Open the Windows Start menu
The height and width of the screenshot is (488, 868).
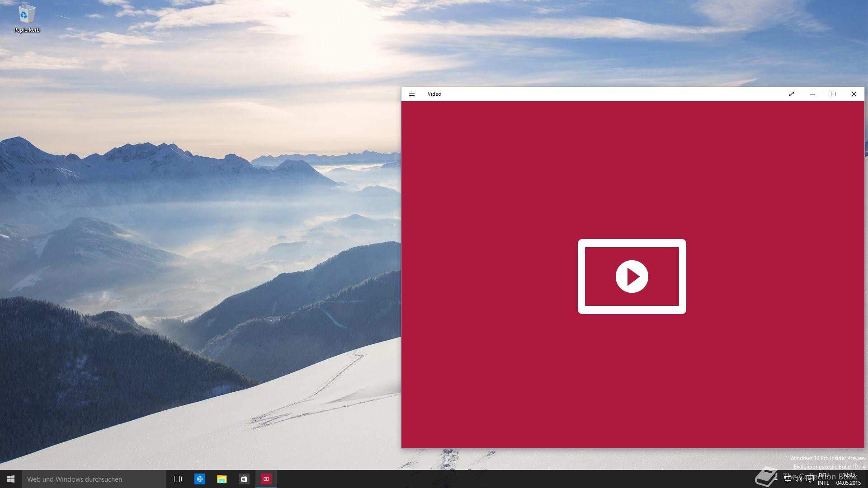(11, 479)
